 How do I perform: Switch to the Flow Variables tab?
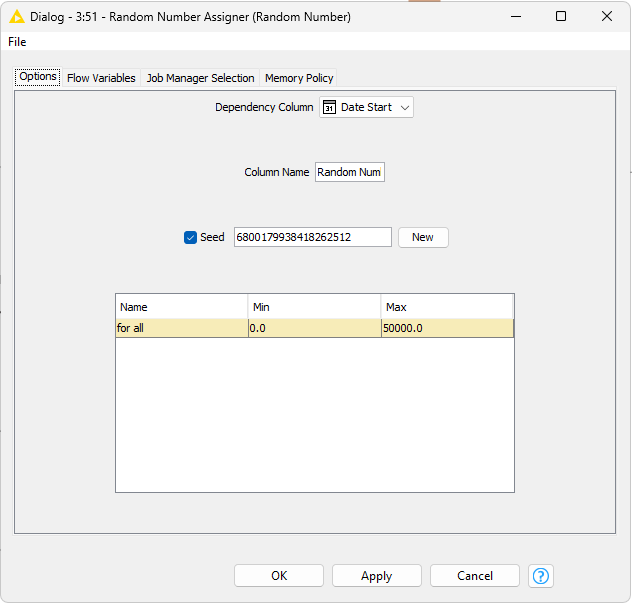click(x=101, y=78)
